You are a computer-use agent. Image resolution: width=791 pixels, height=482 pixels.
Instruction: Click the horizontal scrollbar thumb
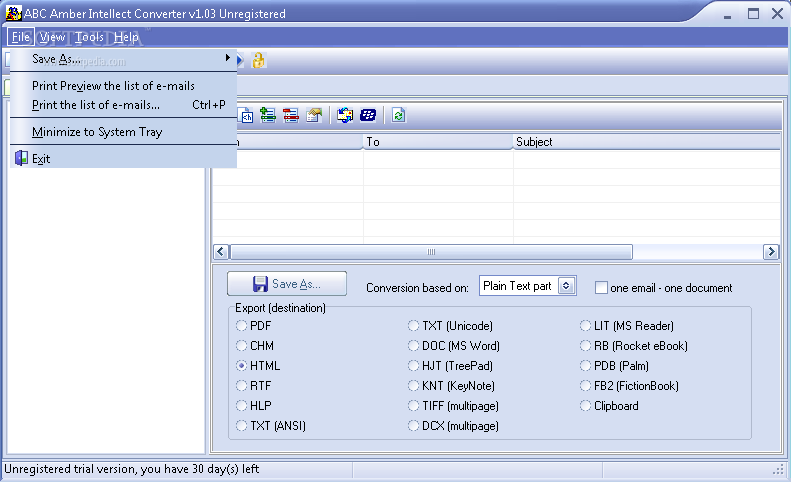click(x=431, y=251)
